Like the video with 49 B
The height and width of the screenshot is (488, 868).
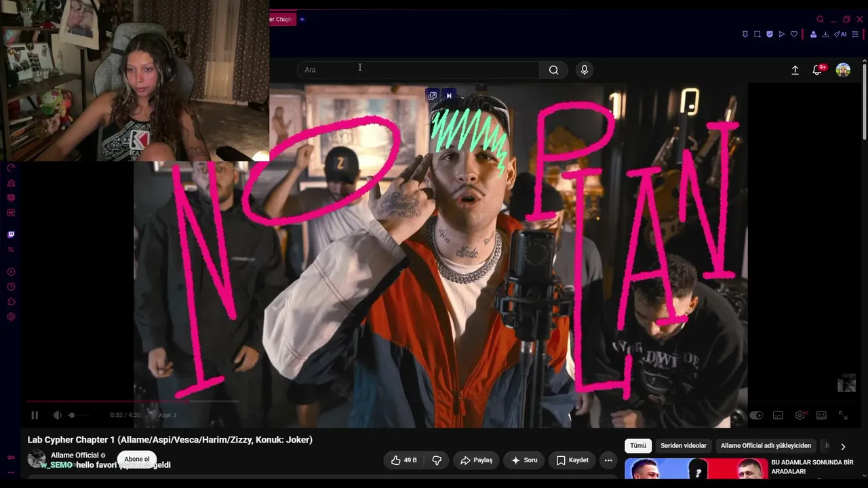click(x=403, y=460)
